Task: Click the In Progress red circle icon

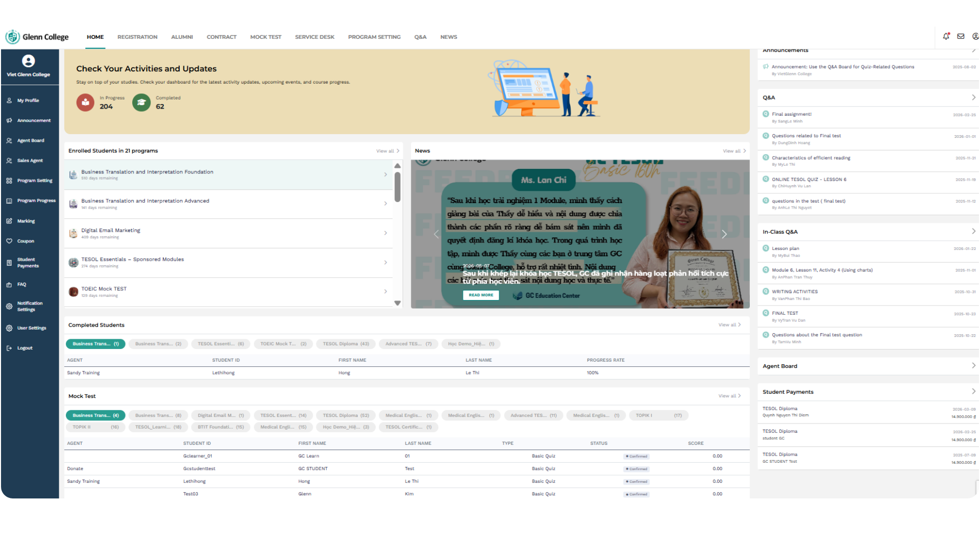Action: point(85,103)
